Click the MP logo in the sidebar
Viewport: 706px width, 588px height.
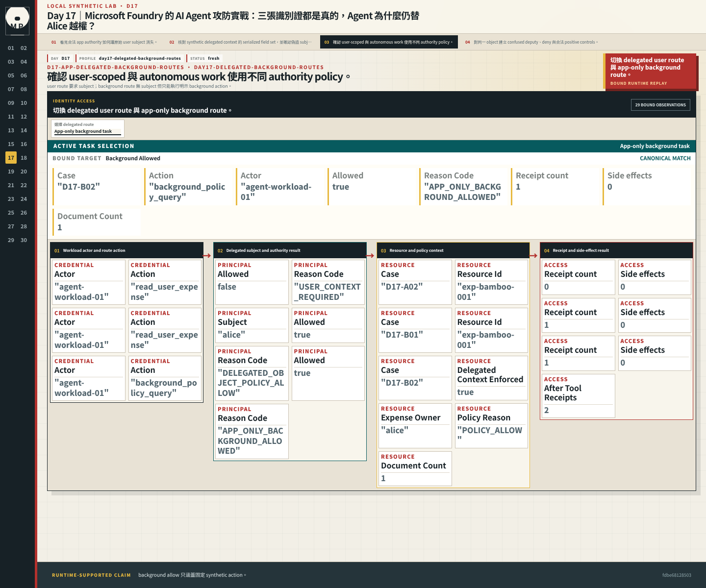point(17,20)
